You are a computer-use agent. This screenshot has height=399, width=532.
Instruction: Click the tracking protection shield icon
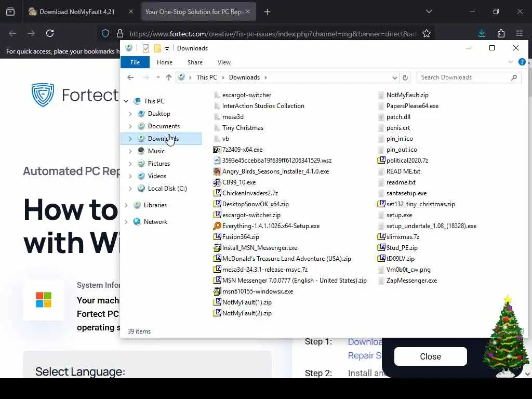click(x=105, y=33)
